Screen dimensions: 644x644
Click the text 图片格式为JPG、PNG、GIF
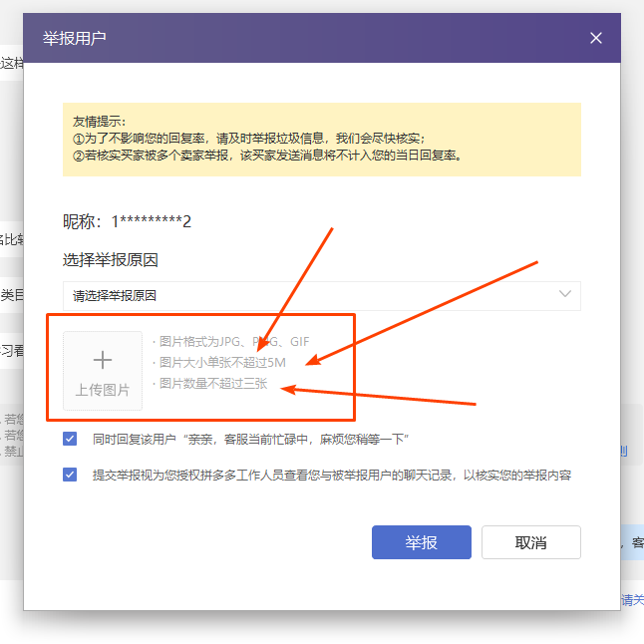(234, 341)
